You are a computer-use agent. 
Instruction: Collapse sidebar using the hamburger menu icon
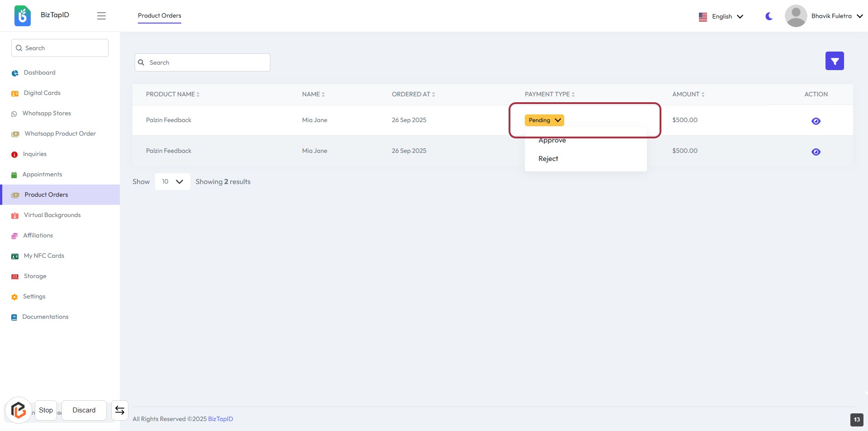[101, 16]
